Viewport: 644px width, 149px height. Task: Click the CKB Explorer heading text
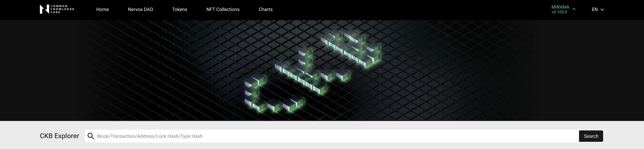pyautogui.click(x=60, y=136)
